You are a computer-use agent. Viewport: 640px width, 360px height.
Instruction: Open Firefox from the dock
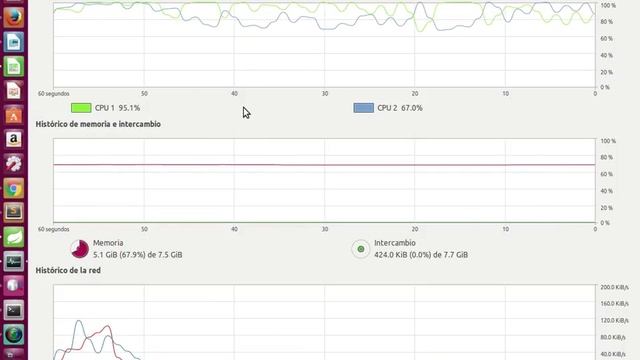point(13,17)
